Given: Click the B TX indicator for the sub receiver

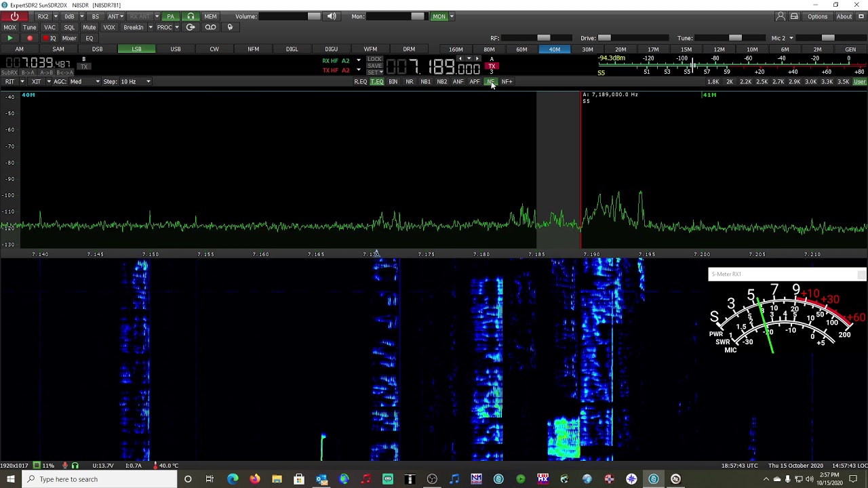Looking at the screenshot, I should 84,66.
